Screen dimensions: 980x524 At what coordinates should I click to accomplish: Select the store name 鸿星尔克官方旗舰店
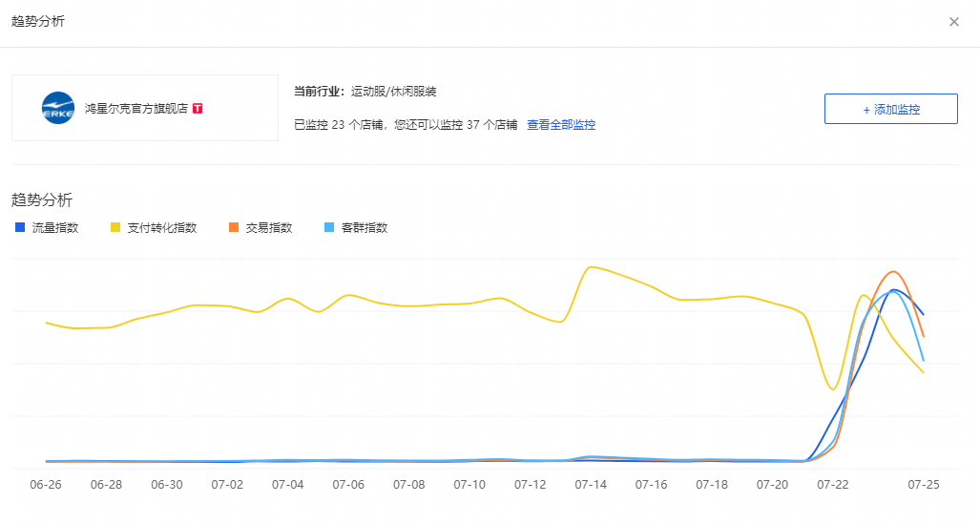(136, 109)
